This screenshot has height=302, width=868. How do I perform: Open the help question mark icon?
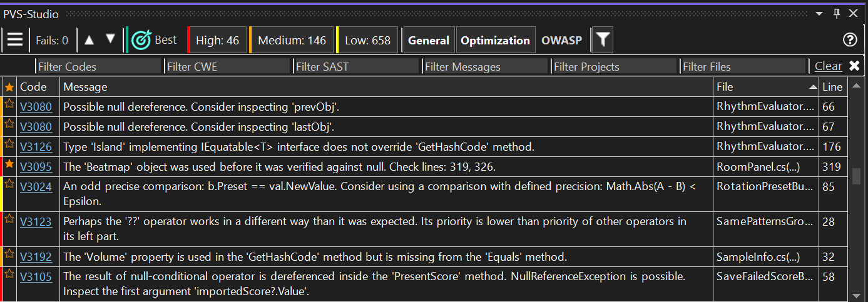tap(849, 40)
